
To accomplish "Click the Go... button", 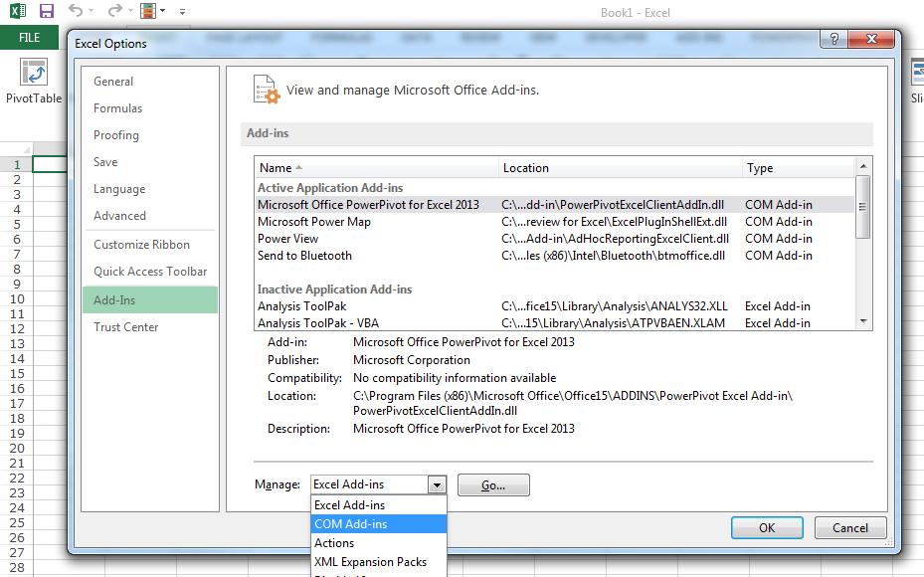I will [493, 485].
